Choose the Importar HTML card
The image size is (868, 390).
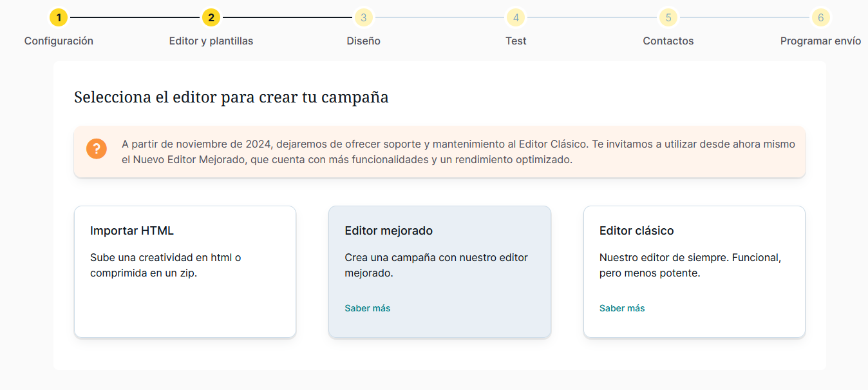point(185,271)
